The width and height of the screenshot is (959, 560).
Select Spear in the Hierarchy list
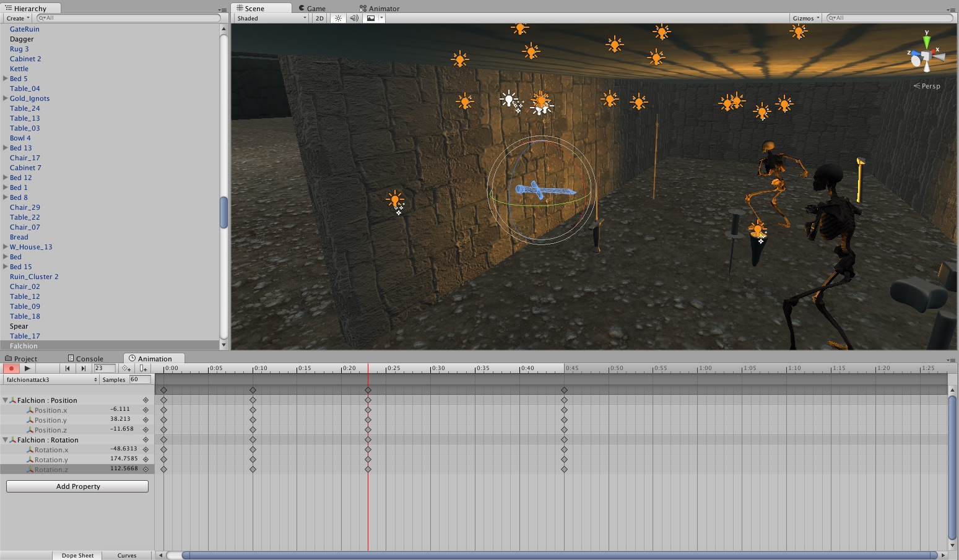click(19, 326)
